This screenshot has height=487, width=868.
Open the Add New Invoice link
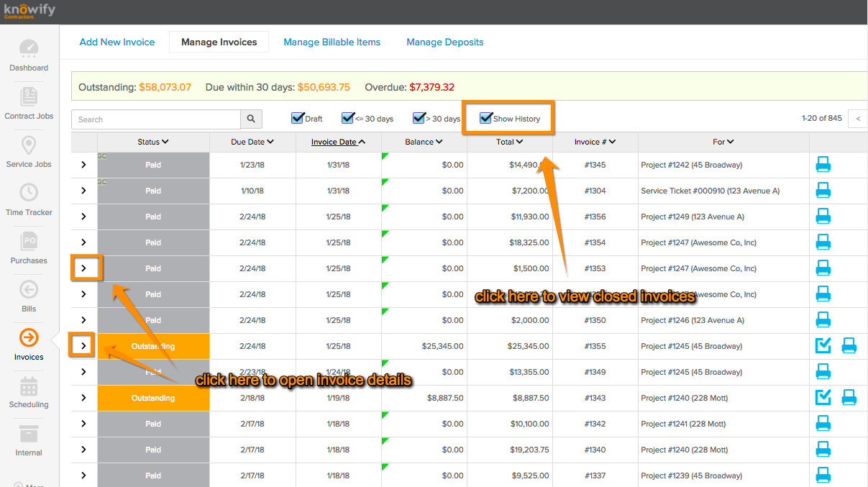117,42
